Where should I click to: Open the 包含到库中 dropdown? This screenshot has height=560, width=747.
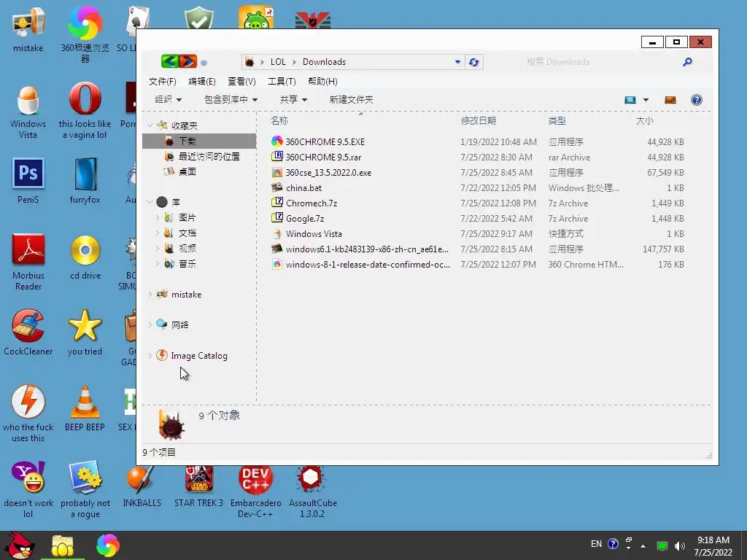tap(231, 99)
